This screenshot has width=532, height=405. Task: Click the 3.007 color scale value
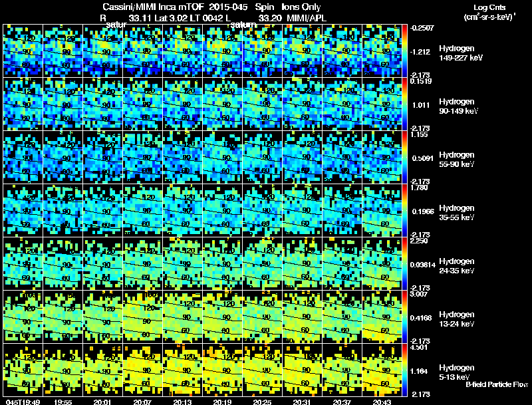419,294
